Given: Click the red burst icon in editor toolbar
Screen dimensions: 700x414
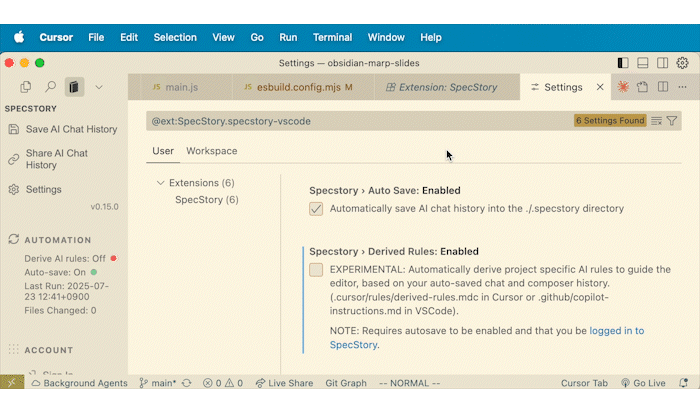Looking at the screenshot, I should click(623, 87).
